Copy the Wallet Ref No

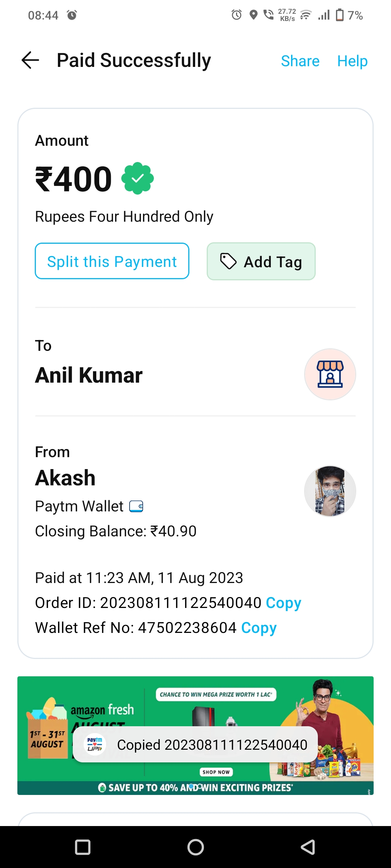259,628
